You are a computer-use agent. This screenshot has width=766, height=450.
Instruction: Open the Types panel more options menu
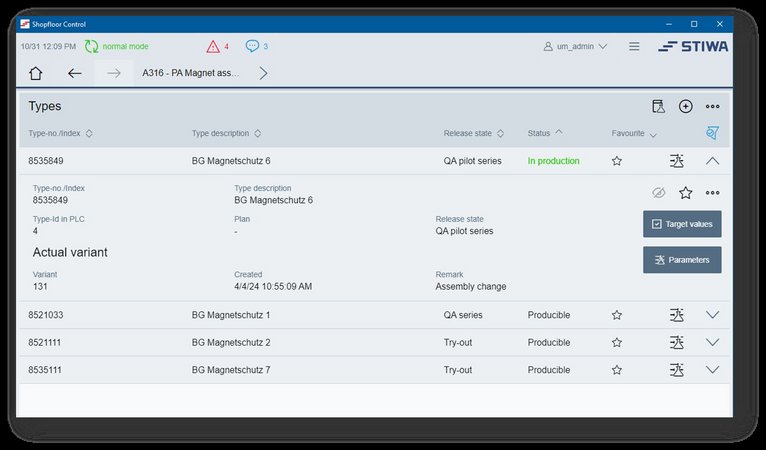[x=712, y=106]
